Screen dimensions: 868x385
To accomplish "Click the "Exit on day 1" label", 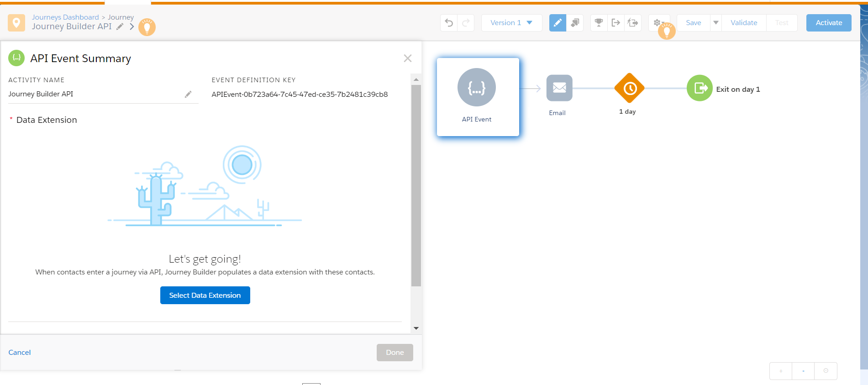I will tap(738, 89).
